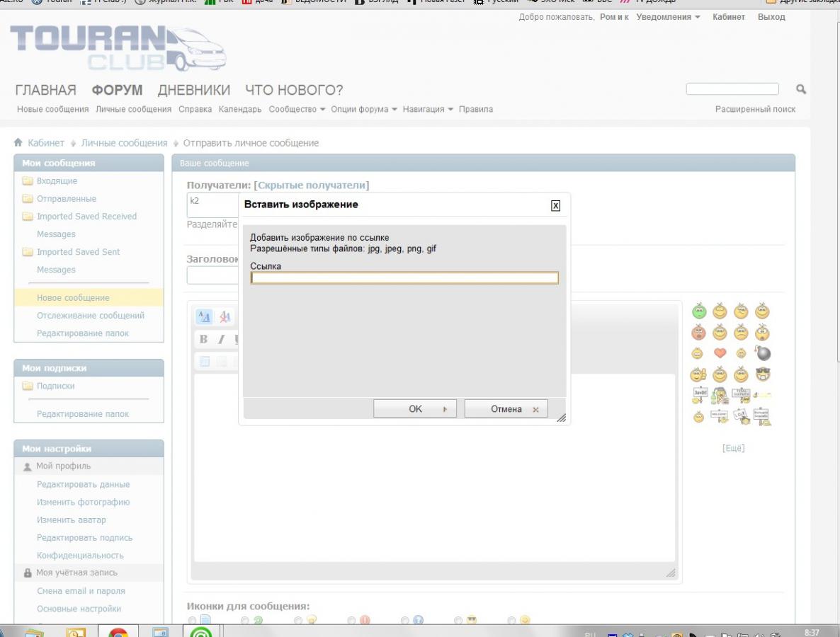Image resolution: width=840 pixels, height=637 pixels.
Task: Click the dialog's resize grip
Action: [x=561, y=418]
